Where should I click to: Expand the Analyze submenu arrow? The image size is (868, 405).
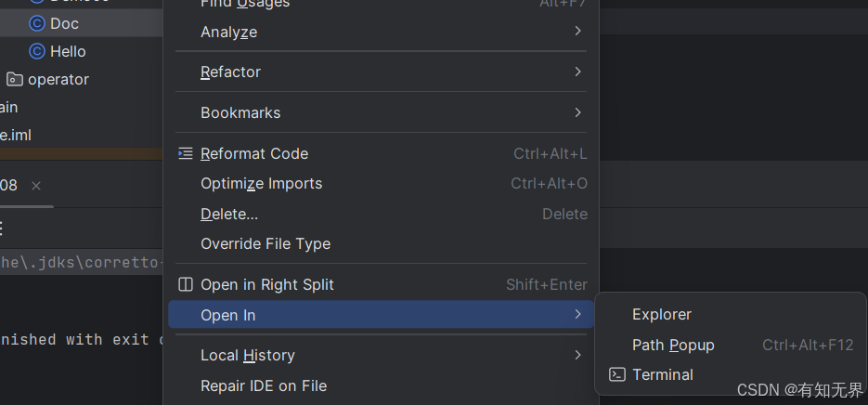(x=577, y=32)
